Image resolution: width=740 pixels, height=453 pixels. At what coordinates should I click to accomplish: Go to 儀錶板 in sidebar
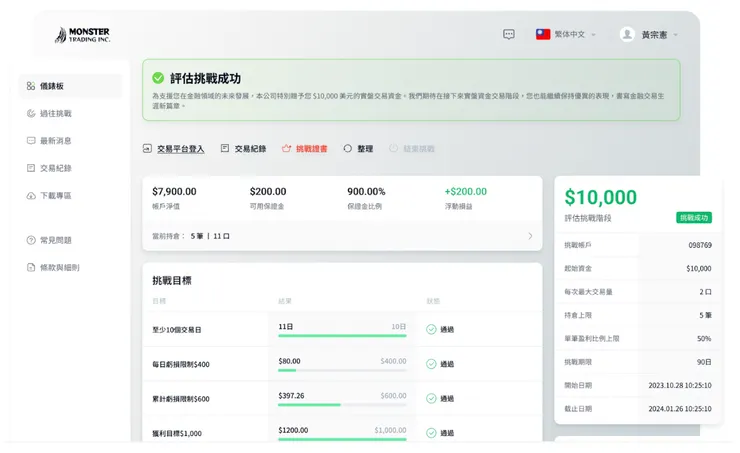[70, 86]
